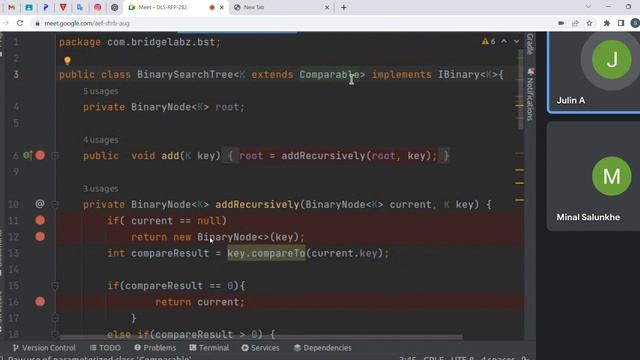The height and width of the screenshot is (360, 640).
Task: Open the Gmail pinned tab
Action: (x=11, y=7)
